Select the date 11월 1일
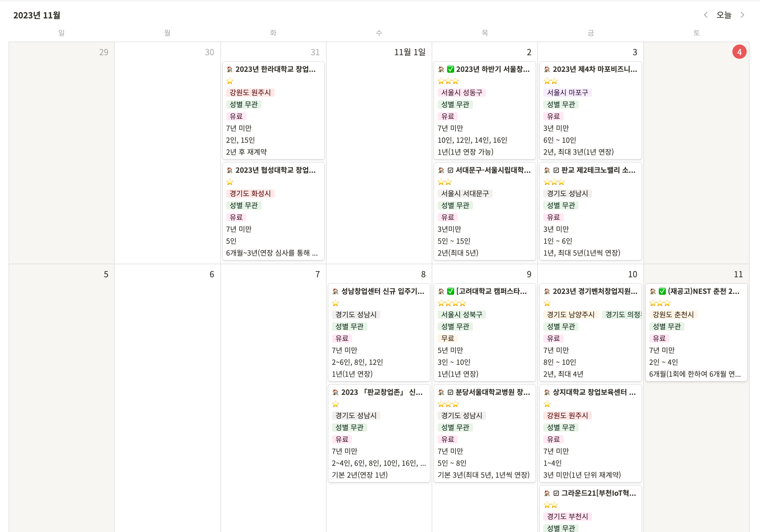The height and width of the screenshot is (532, 760). (x=410, y=52)
